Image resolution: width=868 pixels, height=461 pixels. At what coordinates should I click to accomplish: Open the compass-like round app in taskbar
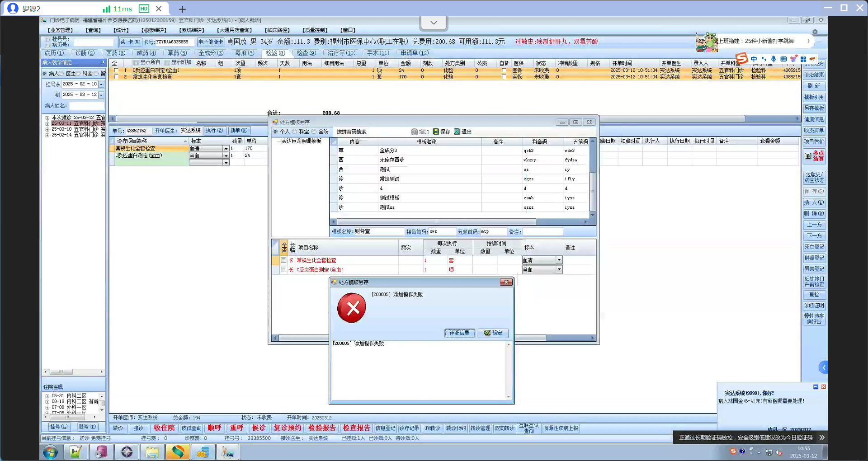(x=127, y=452)
